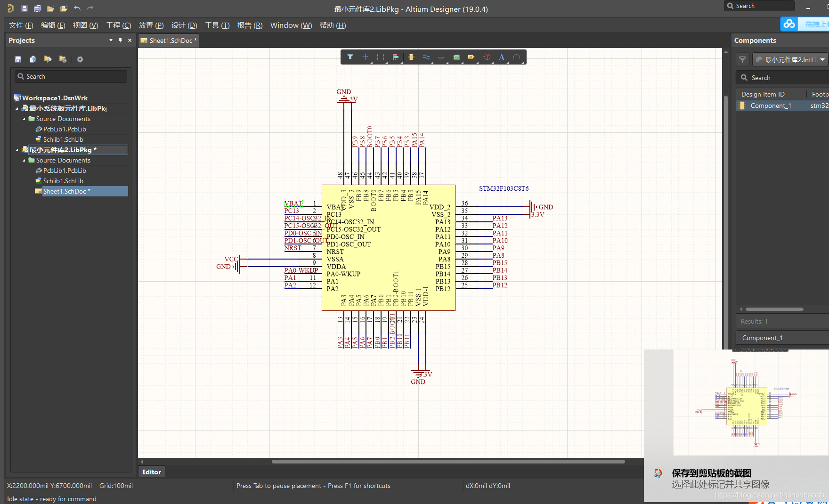
Task: Open the Projects panel dropdown arrow
Action: pos(111,41)
